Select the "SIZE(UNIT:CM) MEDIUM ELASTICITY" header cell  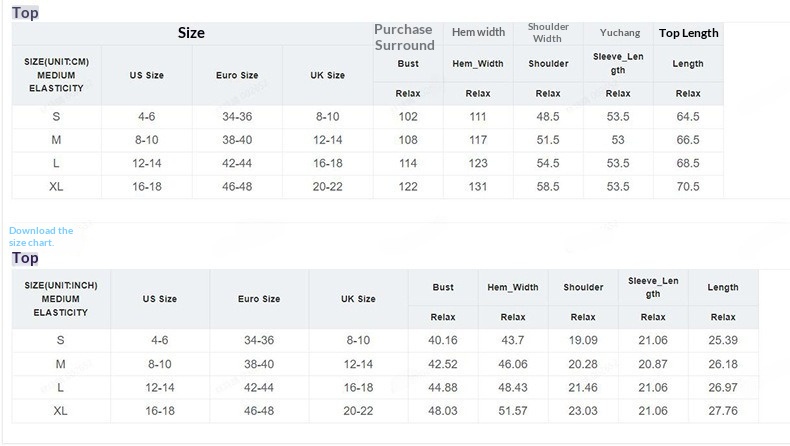[x=56, y=75]
